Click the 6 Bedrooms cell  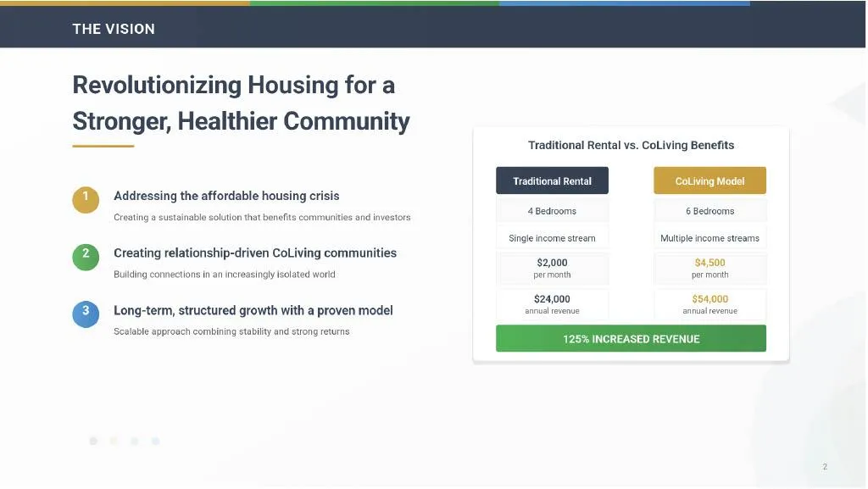click(x=709, y=211)
